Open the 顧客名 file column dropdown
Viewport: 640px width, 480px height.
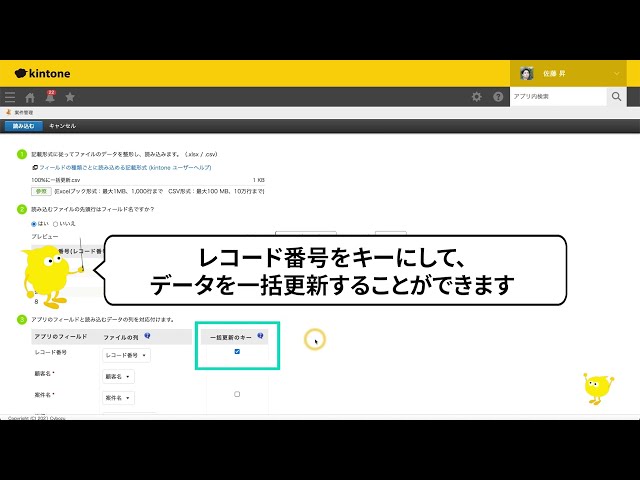pos(118,377)
